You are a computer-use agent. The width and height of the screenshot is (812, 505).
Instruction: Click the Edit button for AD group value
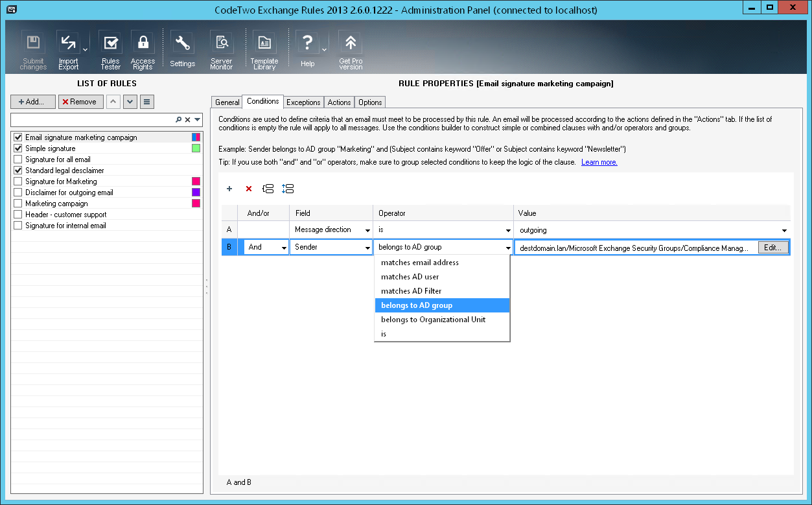pyautogui.click(x=774, y=247)
